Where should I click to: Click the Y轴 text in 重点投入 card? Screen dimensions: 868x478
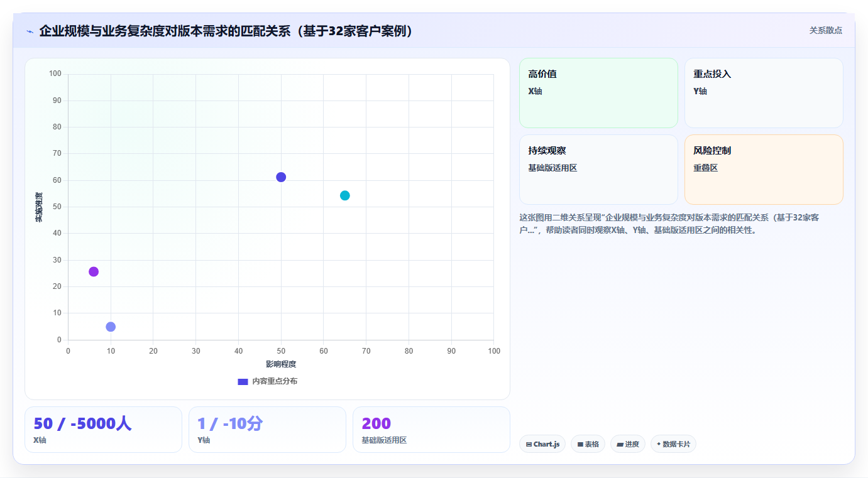click(x=700, y=91)
